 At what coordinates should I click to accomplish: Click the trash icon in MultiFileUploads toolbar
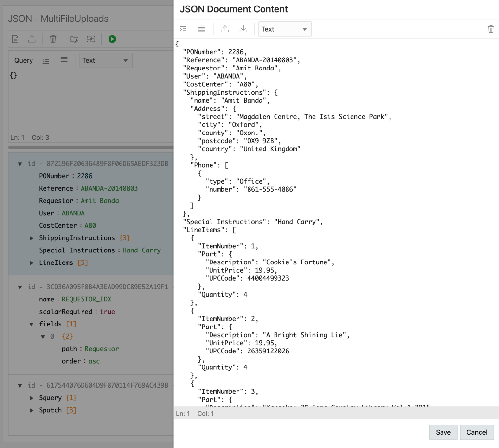point(53,39)
